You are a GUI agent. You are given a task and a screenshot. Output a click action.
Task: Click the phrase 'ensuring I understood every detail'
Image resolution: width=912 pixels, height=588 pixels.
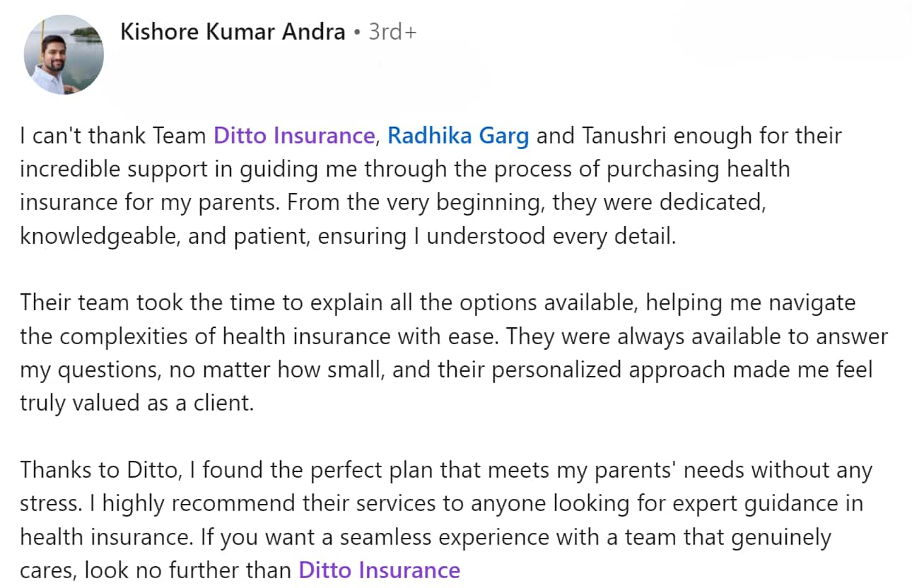[498, 236]
